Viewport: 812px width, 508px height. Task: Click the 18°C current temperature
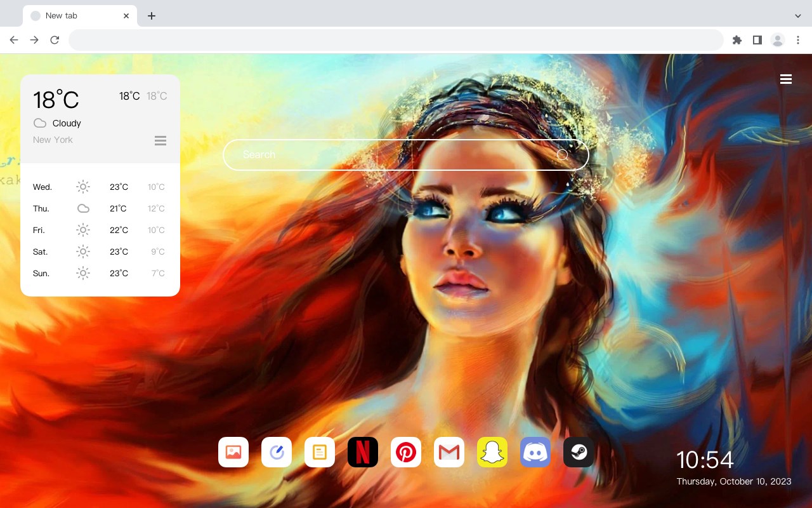pyautogui.click(x=56, y=100)
